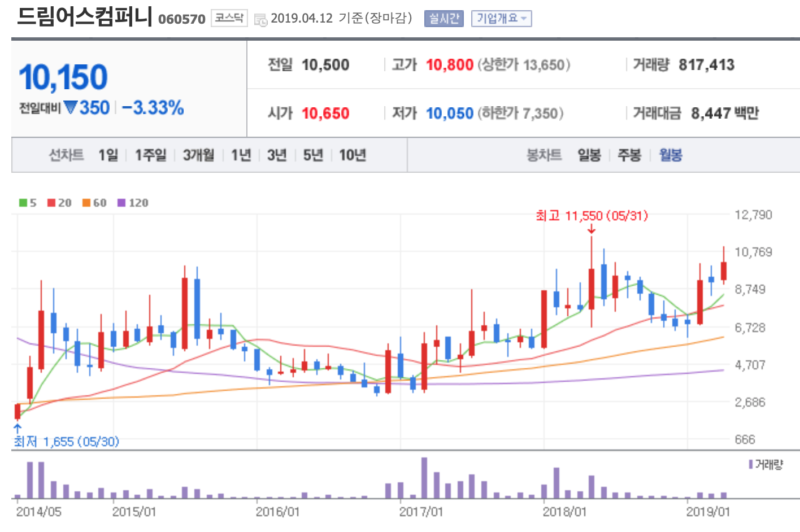Click the 봉차트 label
Screen dimensions: 800x532
544,155
